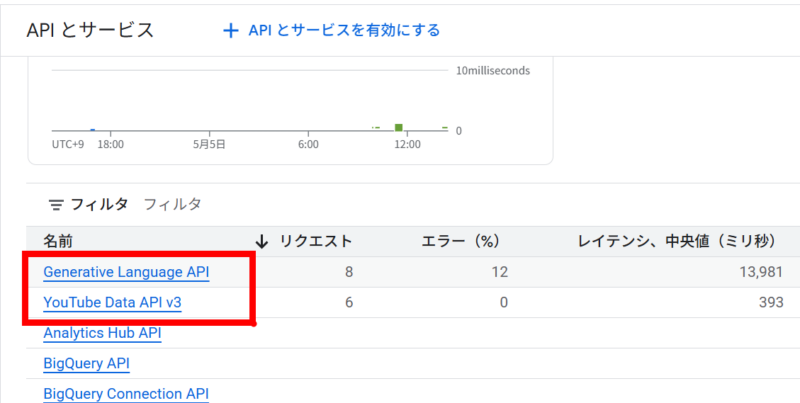The height and width of the screenshot is (403, 800).
Task: Open the BigQuery Connection API link
Action: (126, 394)
